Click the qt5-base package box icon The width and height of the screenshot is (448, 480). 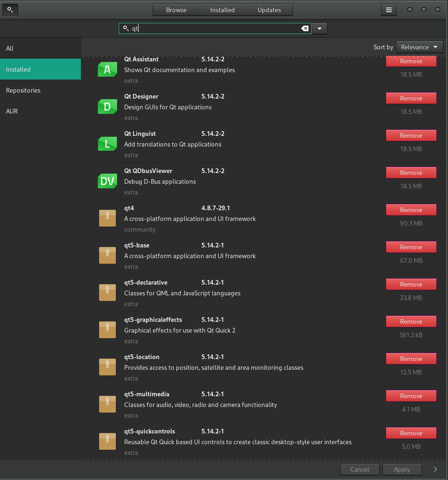[x=107, y=255]
